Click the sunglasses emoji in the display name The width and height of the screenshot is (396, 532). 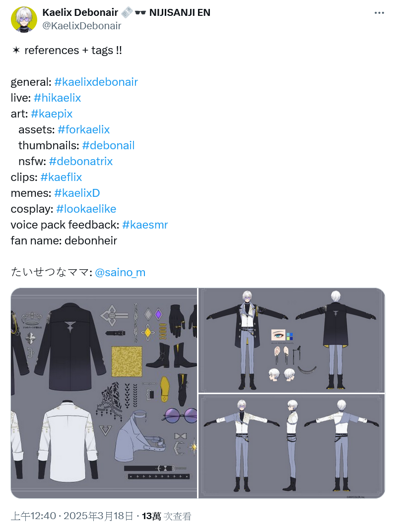pyautogui.click(x=140, y=13)
